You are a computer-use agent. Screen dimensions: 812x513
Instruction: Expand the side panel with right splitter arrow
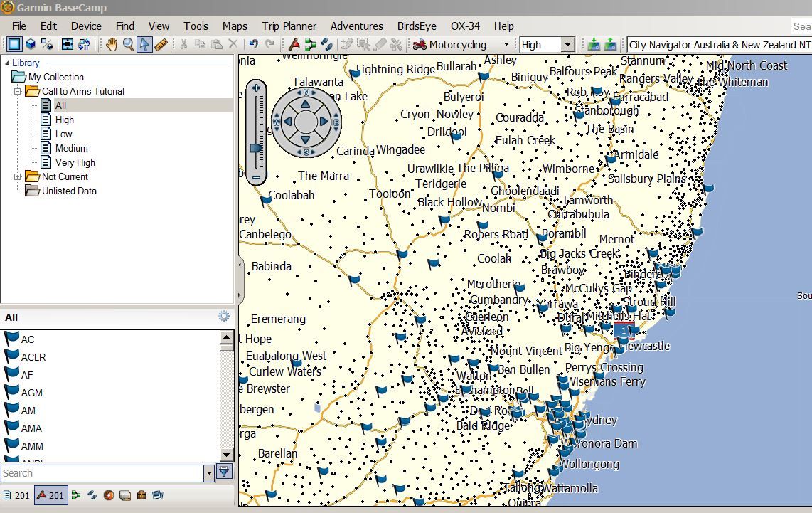tap(239, 296)
